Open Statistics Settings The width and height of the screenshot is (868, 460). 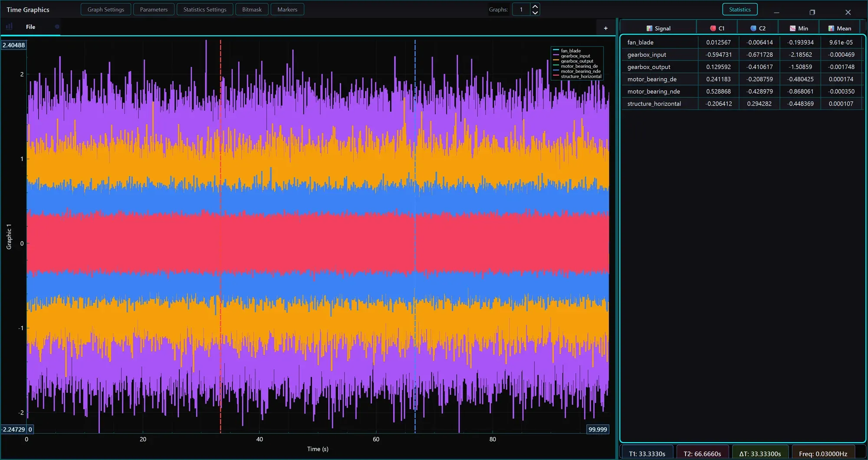pos(204,10)
